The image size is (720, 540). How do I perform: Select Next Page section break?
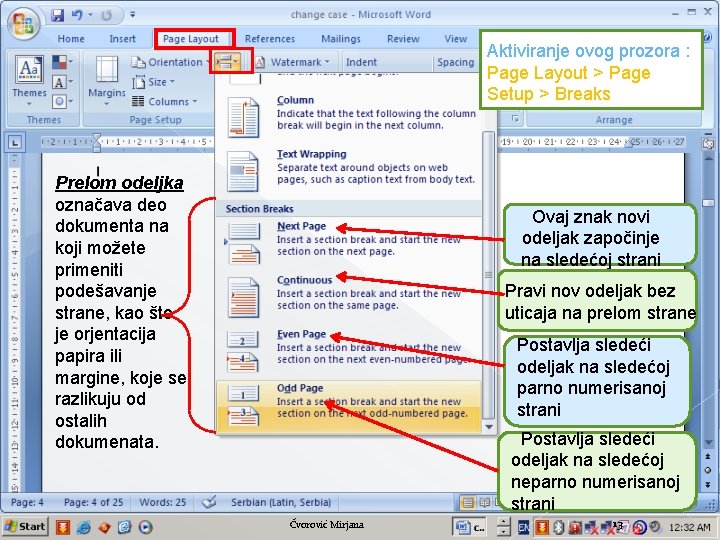tap(349, 242)
